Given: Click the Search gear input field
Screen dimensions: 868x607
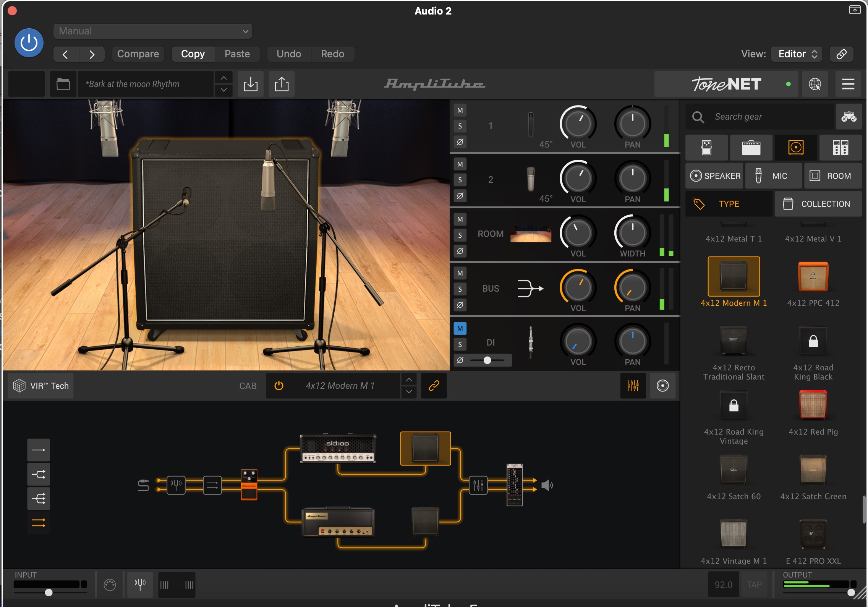Looking at the screenshot, I should click(760, 117).
